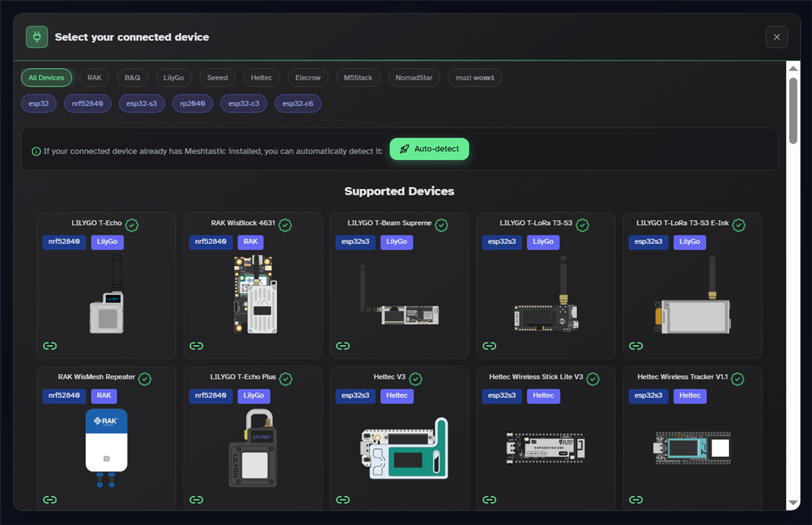Toggle the rp2040 architecture filter

click(x=193, y=104)
